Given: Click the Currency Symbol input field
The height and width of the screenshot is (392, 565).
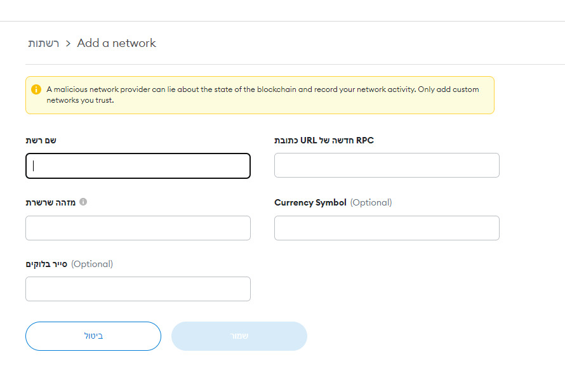Looking at the screenshot, I should pyautogui.click(x=387, y=228).
